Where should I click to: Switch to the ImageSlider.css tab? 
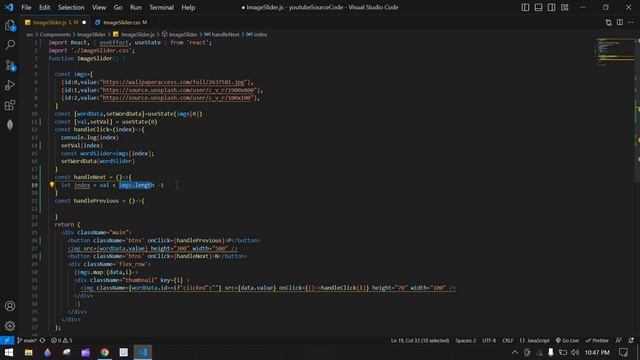121,22
